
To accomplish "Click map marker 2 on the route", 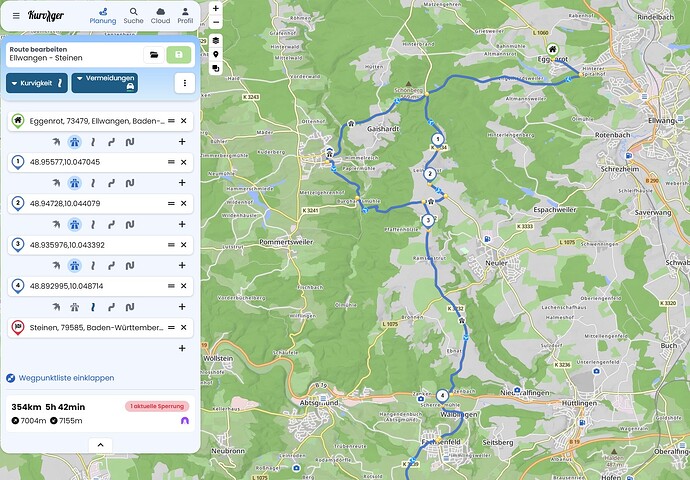I will (x=430, y=174).
